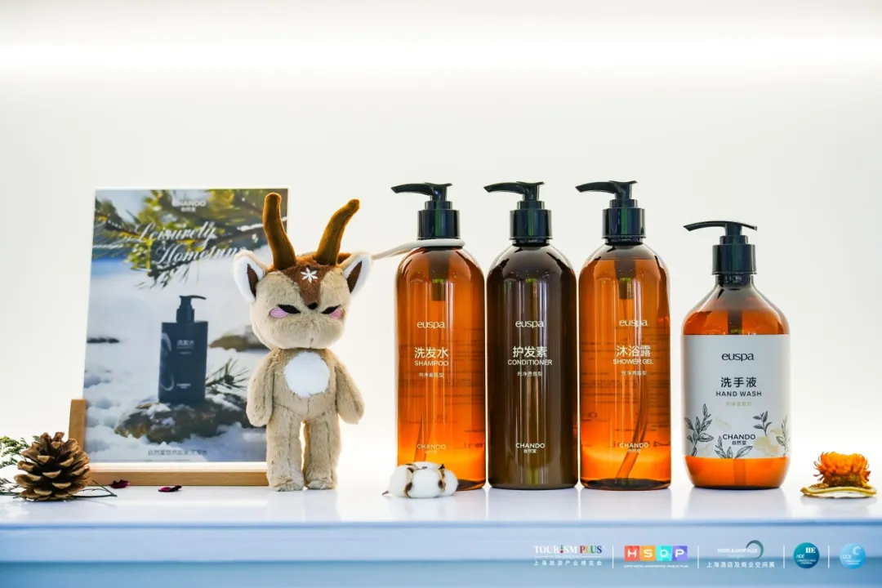The width and height of the screenshot is (882, 588).
Task: Click the white cotton boll
Action: 423,480
